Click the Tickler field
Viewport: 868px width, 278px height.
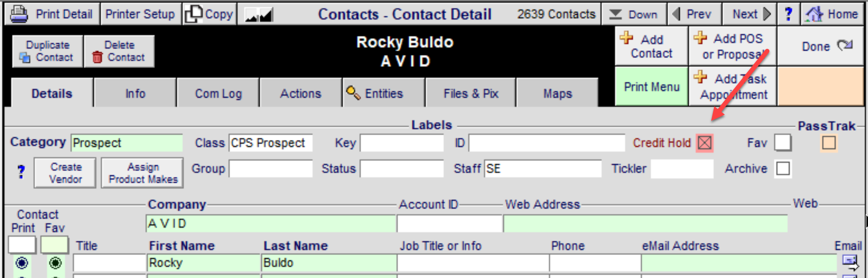pyautogui.click(x=682, y=169)
